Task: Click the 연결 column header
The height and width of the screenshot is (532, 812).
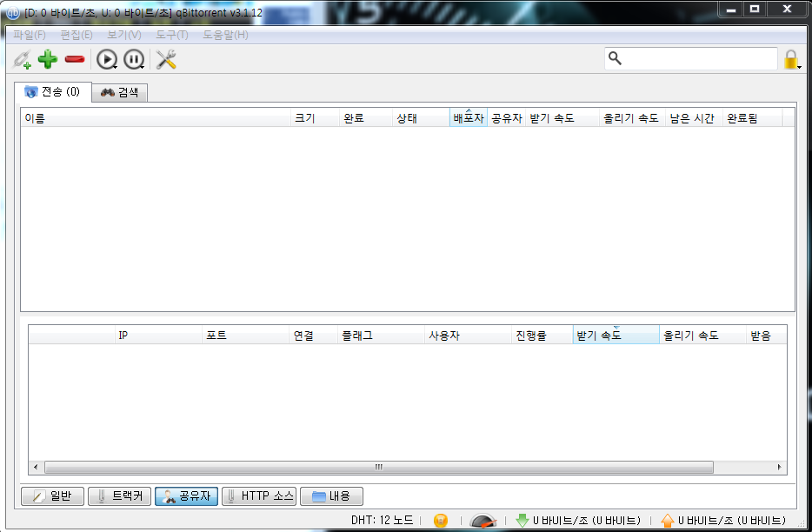Action: click(x=313, y=336)
